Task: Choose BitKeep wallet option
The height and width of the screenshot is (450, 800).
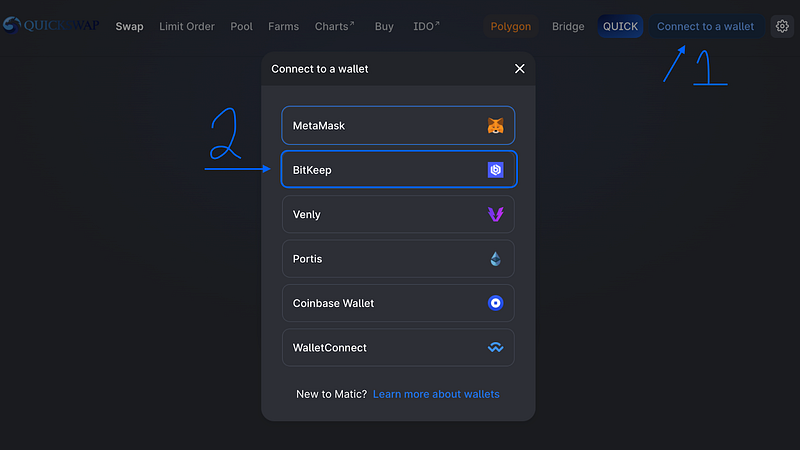Action: click(399, 169)
